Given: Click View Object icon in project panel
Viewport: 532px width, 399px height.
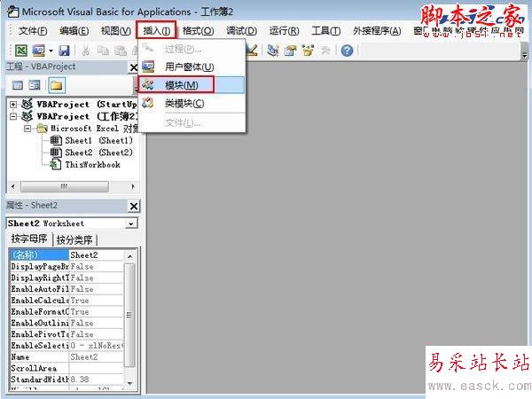Looking at the screenshot, I should tap(35, 85).
